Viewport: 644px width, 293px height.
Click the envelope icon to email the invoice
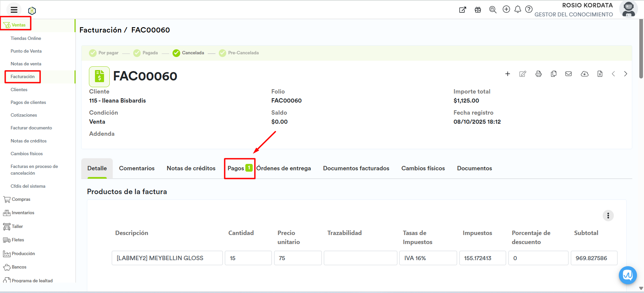point(568,74)
